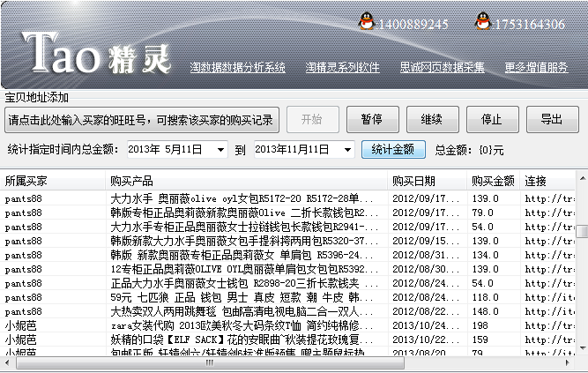Select the start date text 2013年 5月11日

[x=165, y=150]
